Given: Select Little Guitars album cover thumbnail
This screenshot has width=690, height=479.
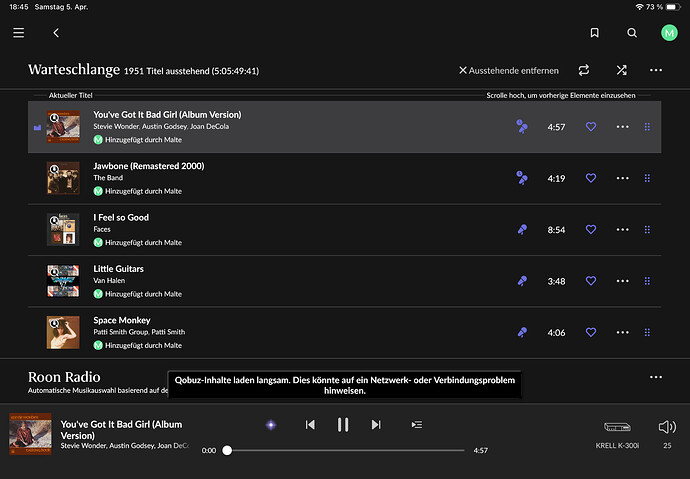Looking at the screenshot, I should [x=63, y=281].
